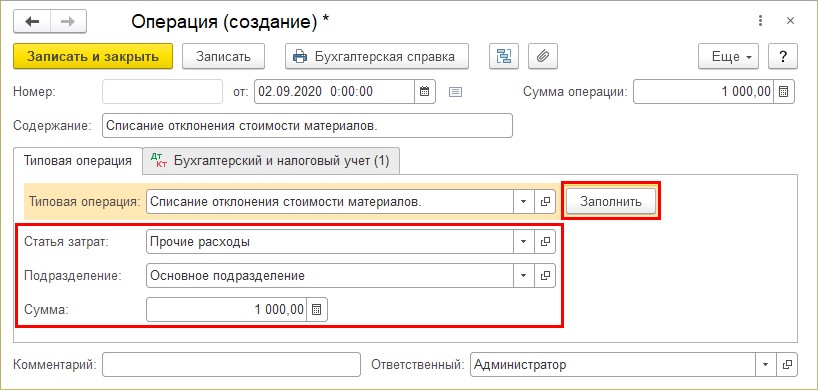Screen dimensions: 818x390
Task: Open attached files paperclip icon
Action: pyautogui.click(x=543, y=56)
